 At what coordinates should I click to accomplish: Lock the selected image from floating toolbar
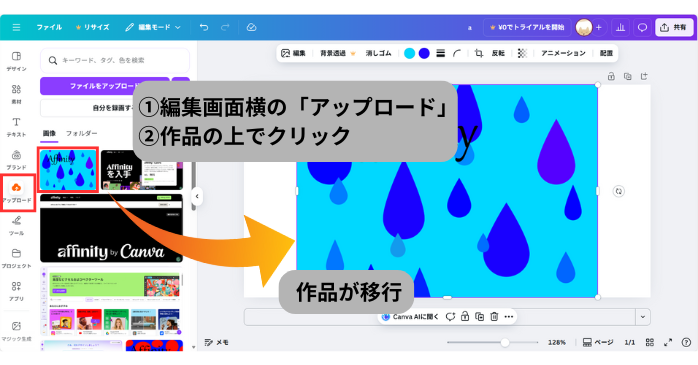click(x=465, y=317)
